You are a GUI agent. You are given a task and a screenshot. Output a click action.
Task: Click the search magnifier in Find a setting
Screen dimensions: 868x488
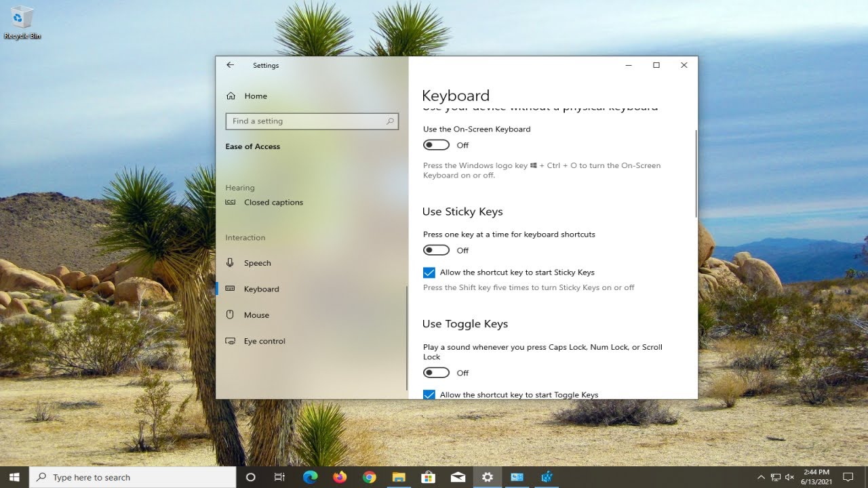(390, 121)
